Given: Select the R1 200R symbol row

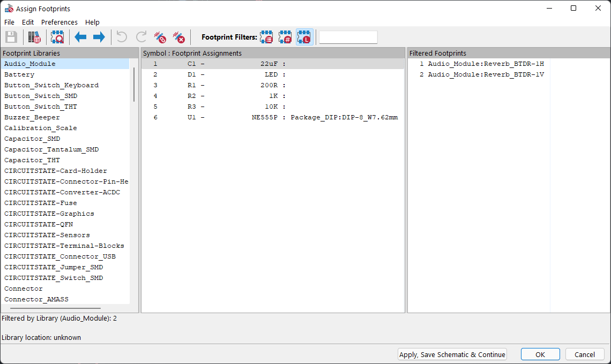Looking at the screenshot, I should point(273,85).
